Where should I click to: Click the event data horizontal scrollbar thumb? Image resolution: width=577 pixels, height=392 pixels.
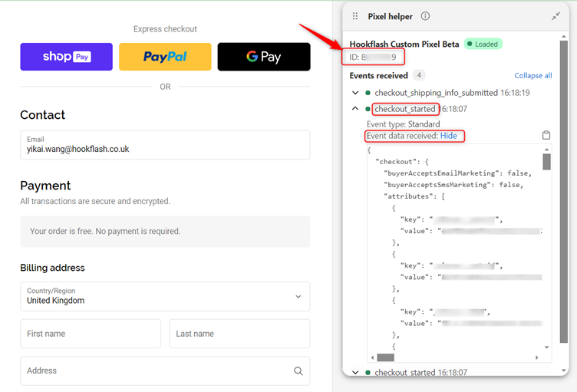tap(386, 357)
